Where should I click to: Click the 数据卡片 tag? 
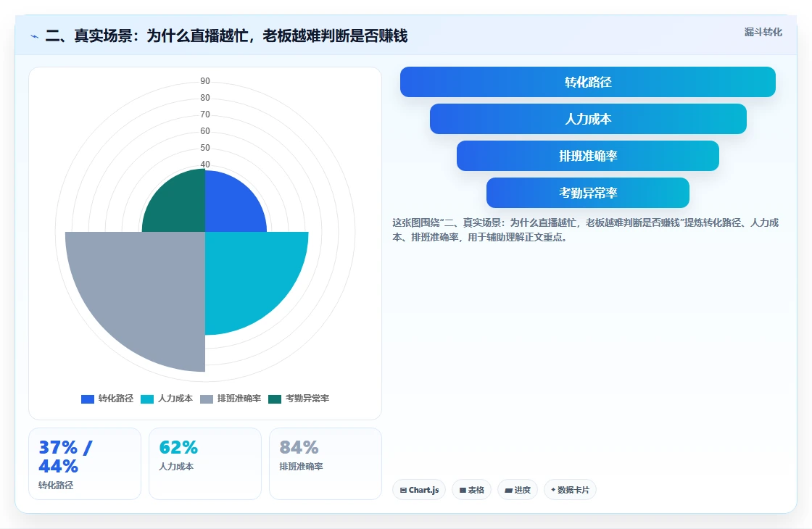click(x=570, y=490)
